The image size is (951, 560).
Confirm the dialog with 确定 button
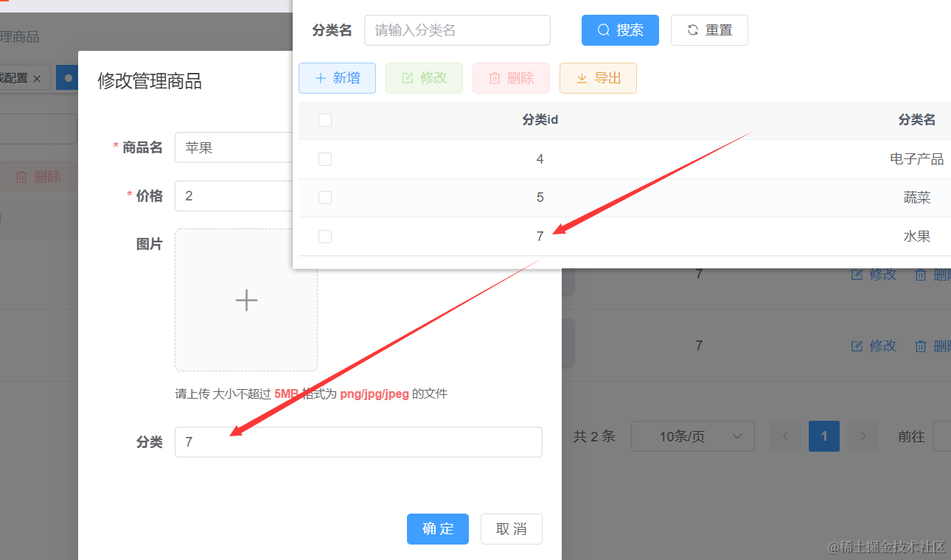tap(438, 529)
